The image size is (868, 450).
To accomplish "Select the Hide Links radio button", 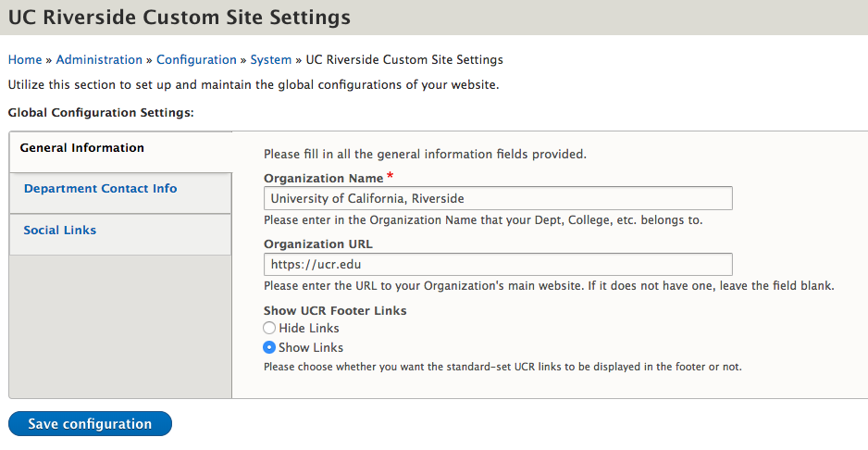I will pos(269,329).
